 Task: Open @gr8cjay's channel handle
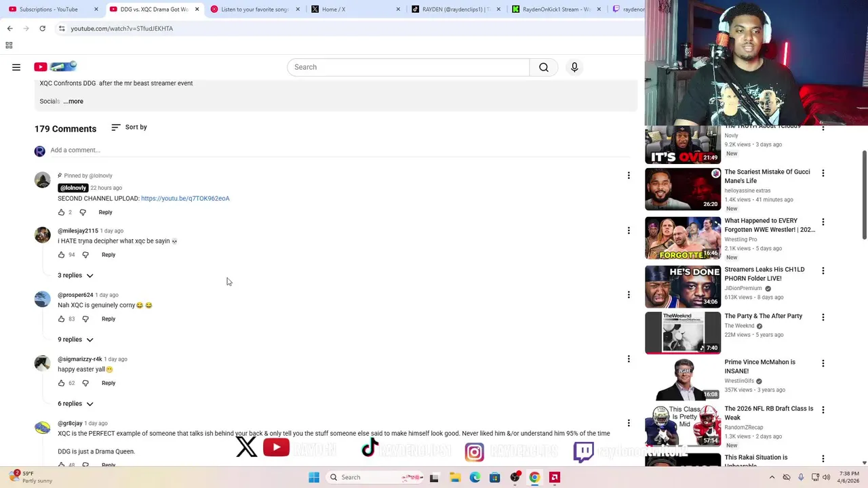[70, 424]
